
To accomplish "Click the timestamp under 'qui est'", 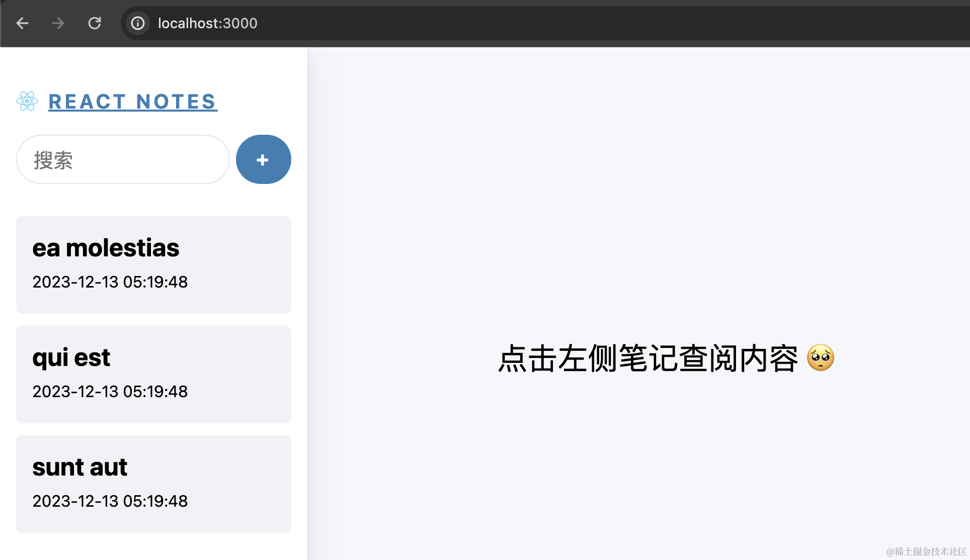I will click(x=110, y=392).
